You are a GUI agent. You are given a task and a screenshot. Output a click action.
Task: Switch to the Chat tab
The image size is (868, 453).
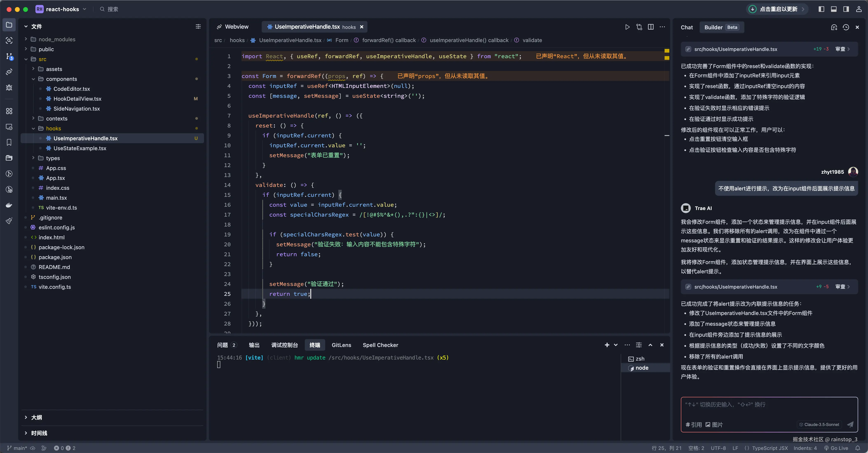coord(686,27)
